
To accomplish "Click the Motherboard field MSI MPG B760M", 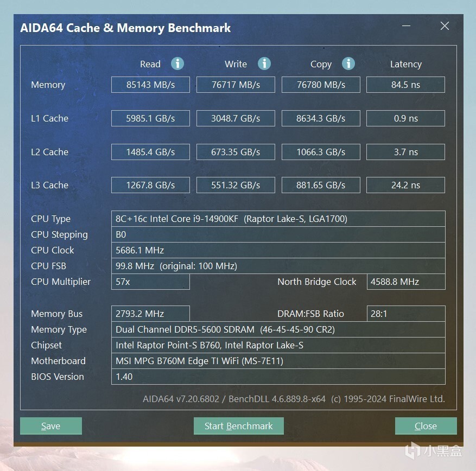I will point(278,361).
